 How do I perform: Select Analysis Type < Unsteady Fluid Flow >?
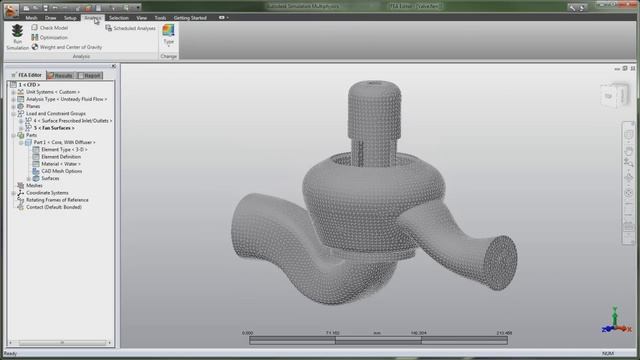tap(67, 99)
